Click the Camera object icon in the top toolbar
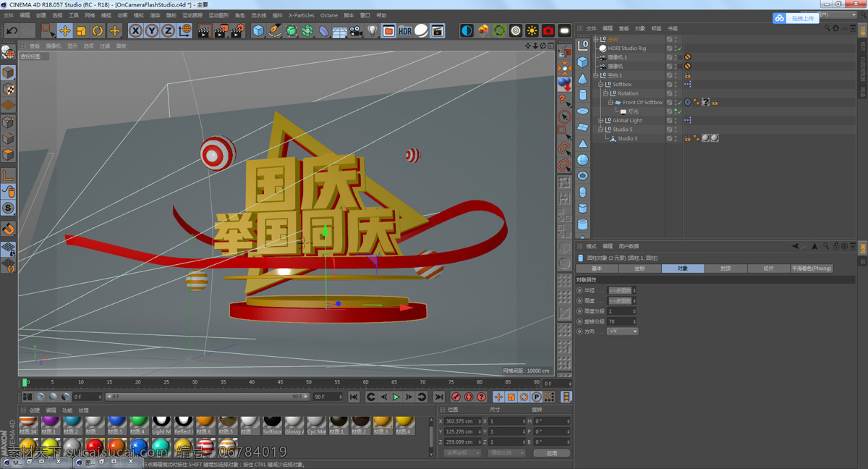Screen dimensions: 868x469 (x=356, y=31)
